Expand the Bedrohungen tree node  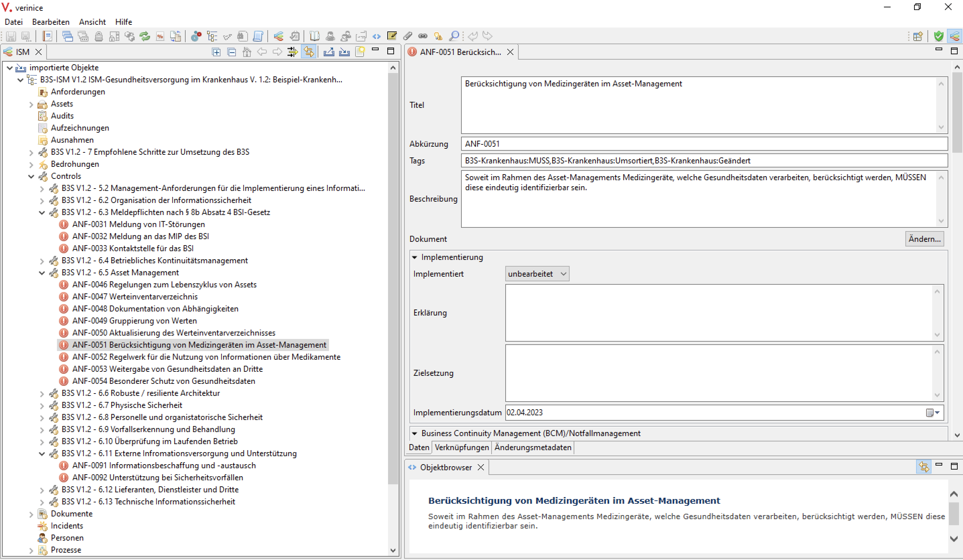[31, 165]
